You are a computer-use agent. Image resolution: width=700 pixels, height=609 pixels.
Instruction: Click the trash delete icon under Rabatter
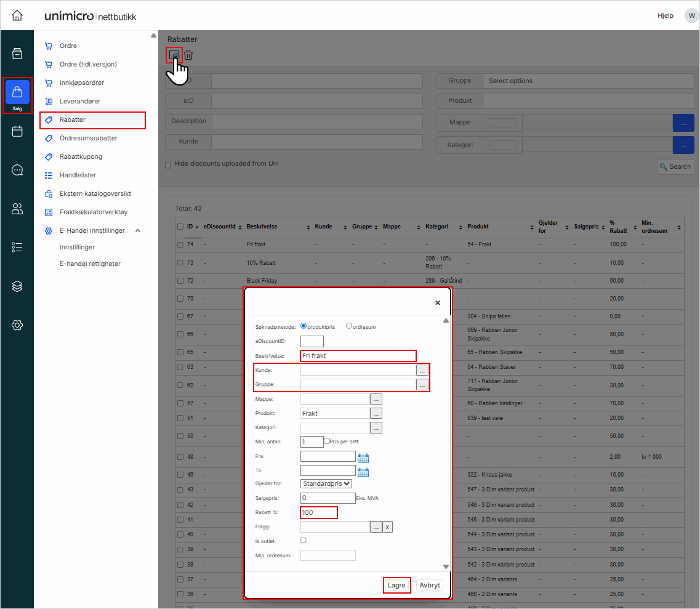click(x=188, y=55)
